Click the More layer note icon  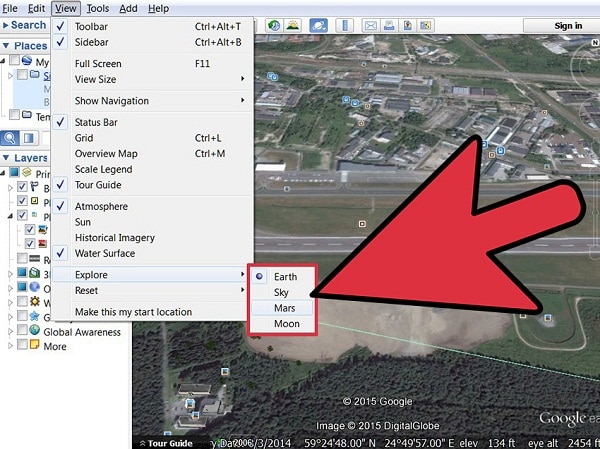click(35, 344)
